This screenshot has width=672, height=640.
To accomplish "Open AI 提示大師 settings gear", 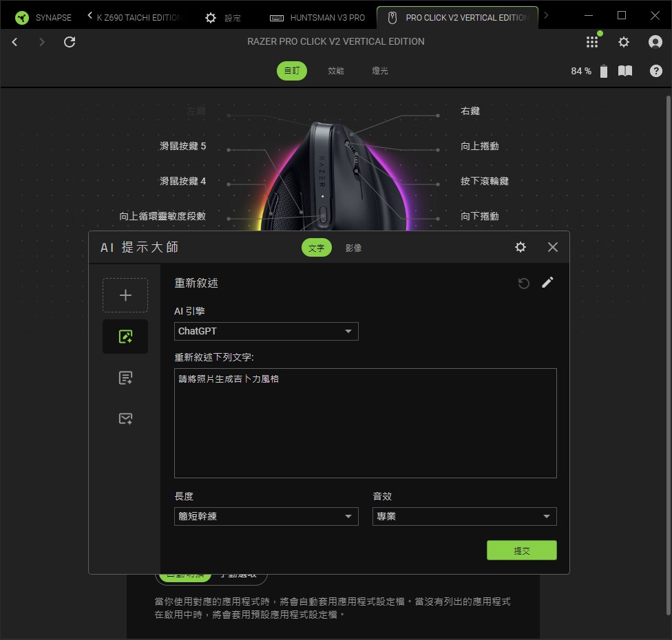I will [x=521, y=247].
